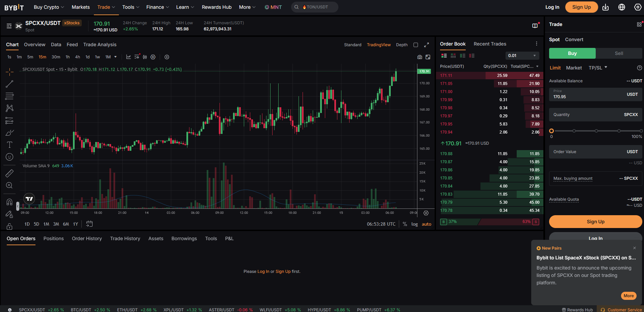Show sell orders only view
The height and width of the screenshot is (312, 644).
(472, 56)
